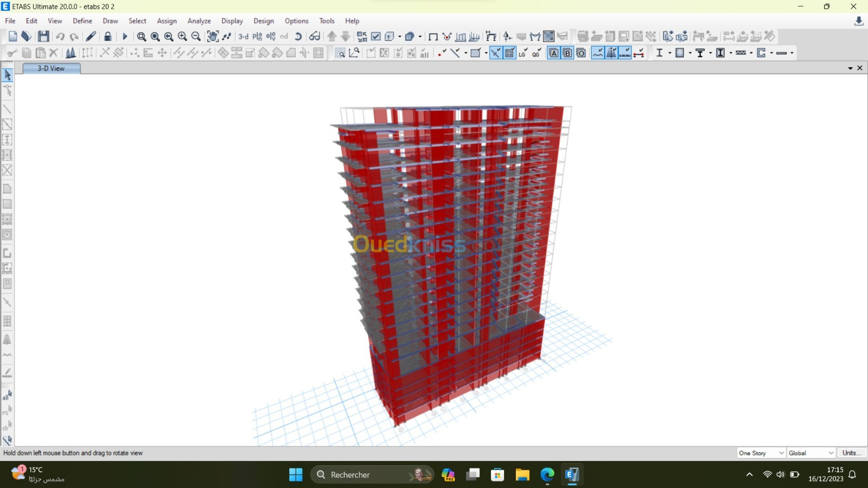Open the Windows Start menu
The image size is (868, 488).
[296, 474]
